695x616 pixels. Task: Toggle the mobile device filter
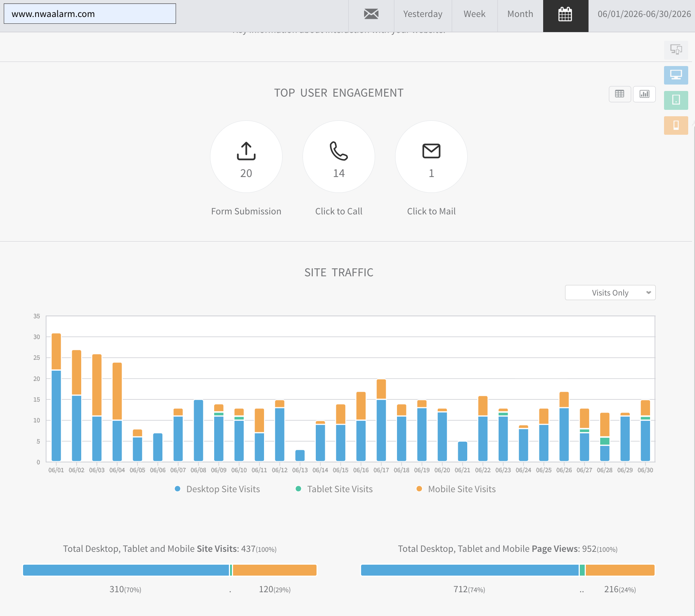(x=676, y=125)
